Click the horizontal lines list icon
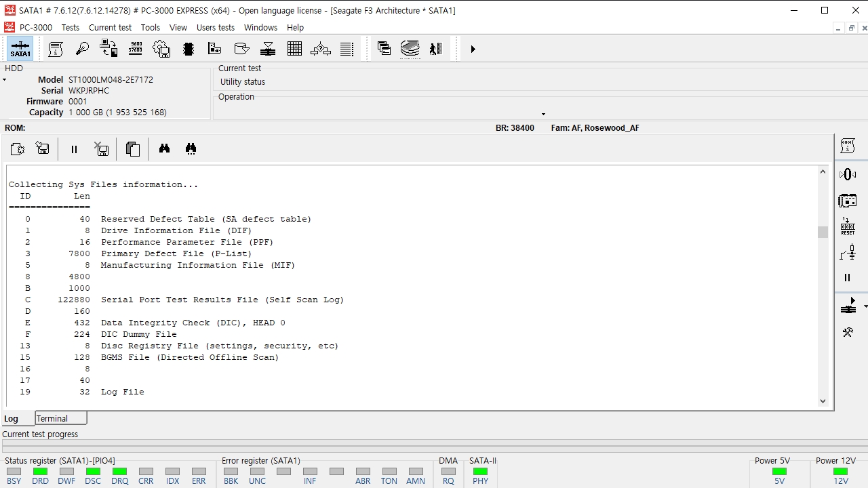Image resolution: width=868 pixels, height=488 pixels. (347, 49)
